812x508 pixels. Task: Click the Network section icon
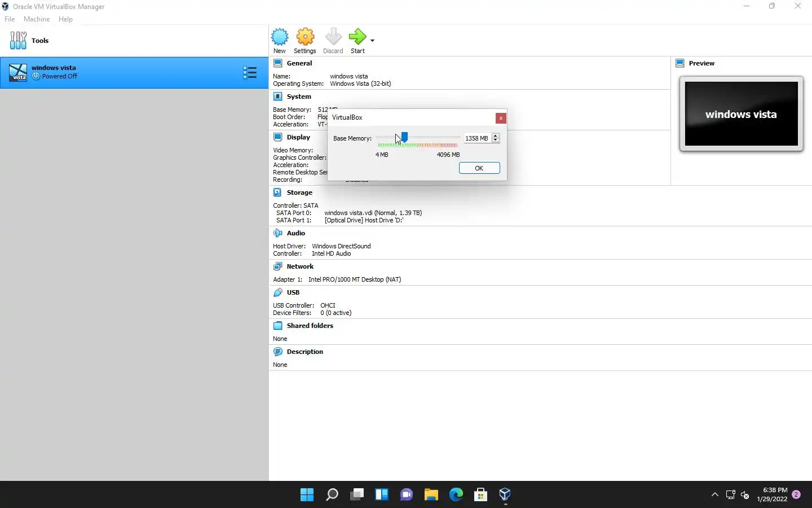pyautogui.click(x=278, y=266)
